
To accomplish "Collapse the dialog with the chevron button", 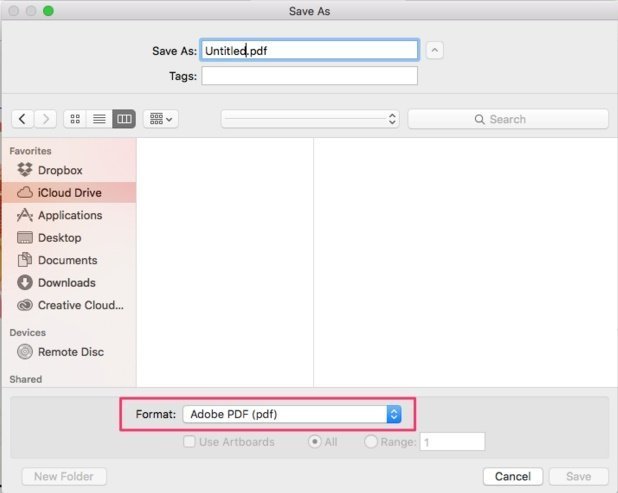I will coord(435,50).
